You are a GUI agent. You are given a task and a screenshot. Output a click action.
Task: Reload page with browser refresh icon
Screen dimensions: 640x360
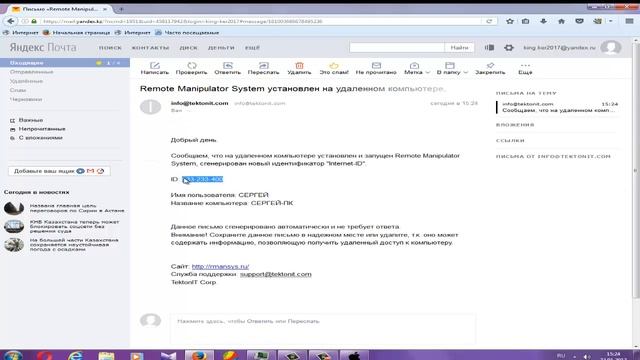point(489,21)
